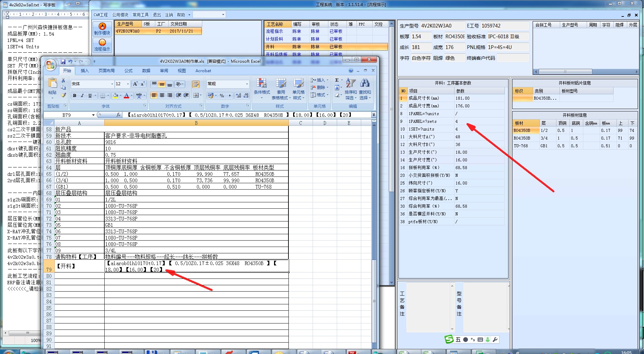Click the AutoSum sigma icon
The width and height of the screenshot is (644, 354).
coord(337,80)
